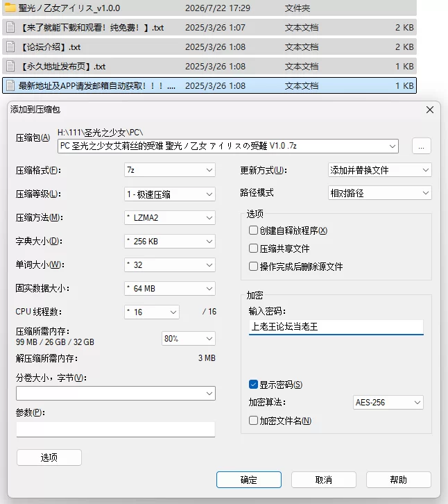Open the 单词大小 dropdown showing 32

tap(170, 265)
